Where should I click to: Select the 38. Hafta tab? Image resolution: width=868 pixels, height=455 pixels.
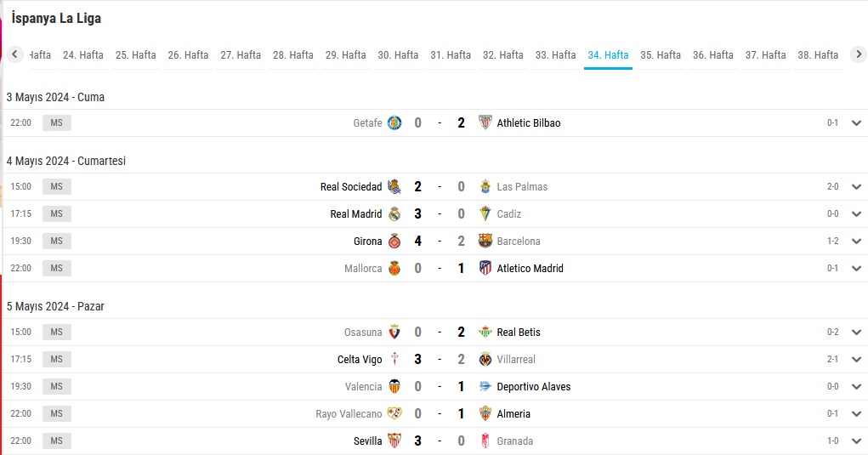pyautogui.click(x=818, y=54)
